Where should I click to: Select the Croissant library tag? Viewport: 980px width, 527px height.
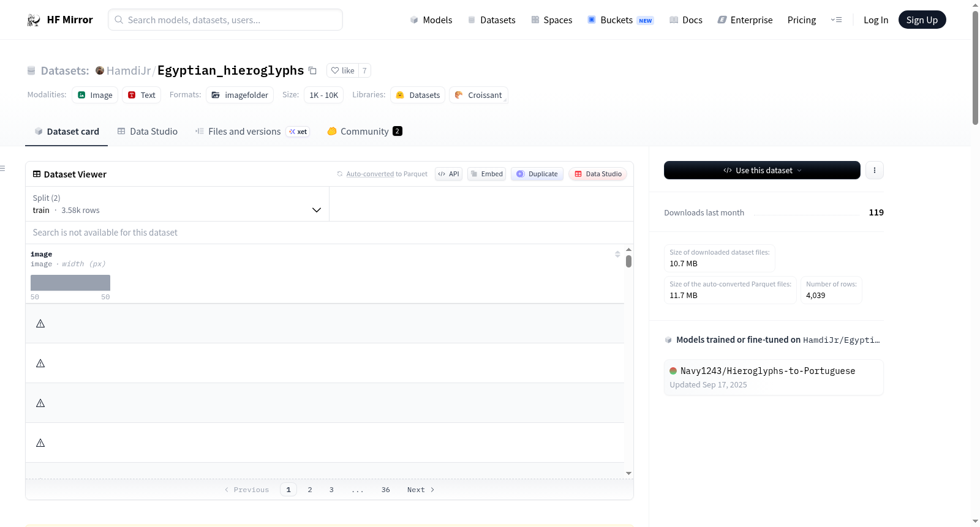click(478, 95)
